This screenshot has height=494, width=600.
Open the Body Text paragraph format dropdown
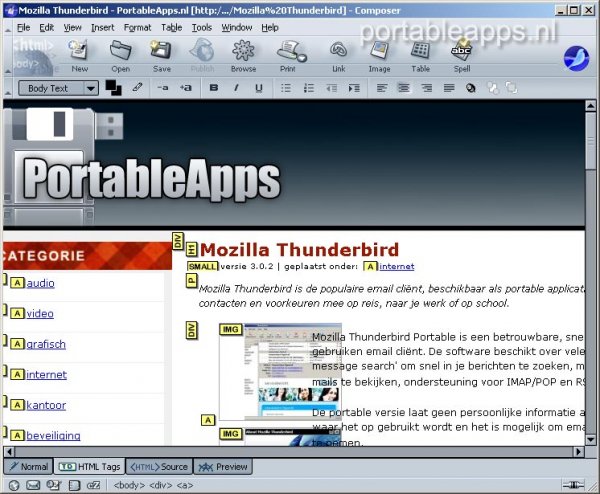pos(59,88)
